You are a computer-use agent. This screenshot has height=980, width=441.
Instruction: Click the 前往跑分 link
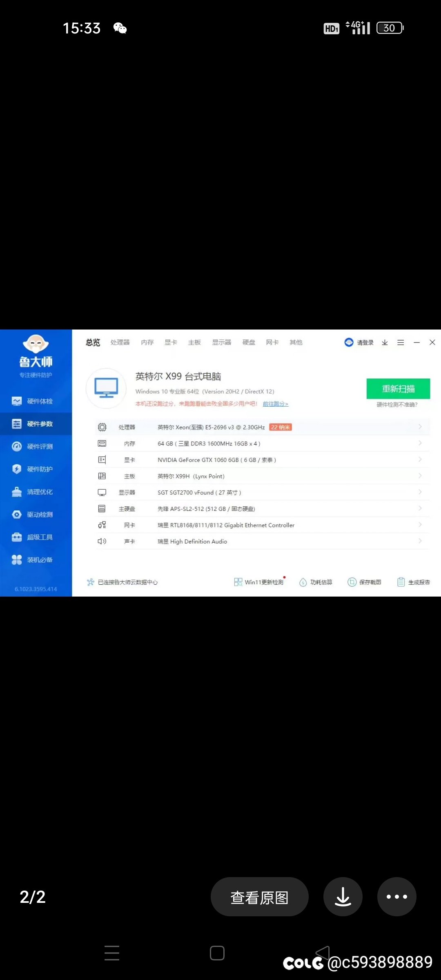click(x=276, y=404)
